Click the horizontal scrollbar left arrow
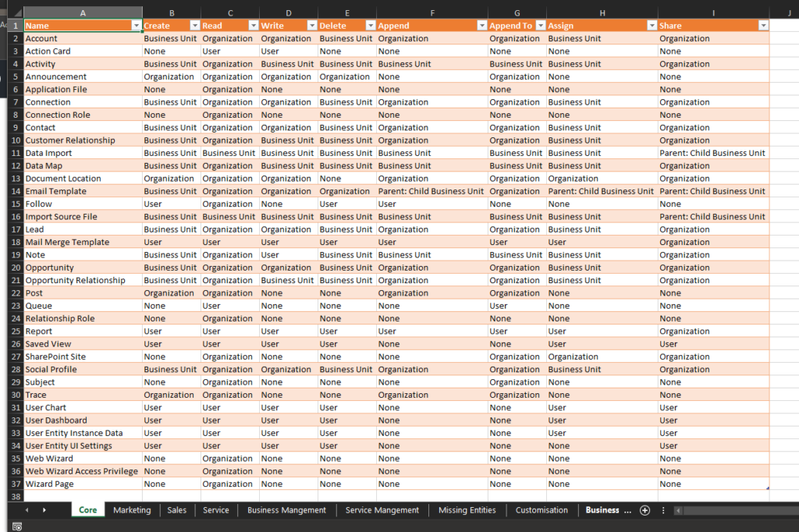The height and width of the screenshot is (532, 799). (x=678, y=510)
